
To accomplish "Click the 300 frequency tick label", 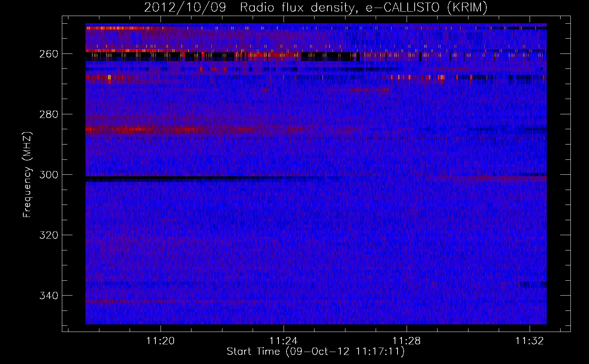I will click(x=49, y=175).
